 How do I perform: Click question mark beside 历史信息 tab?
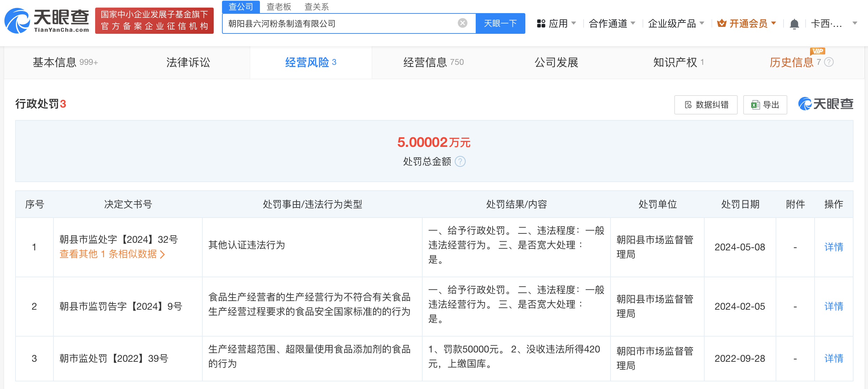tap(829, 62)
